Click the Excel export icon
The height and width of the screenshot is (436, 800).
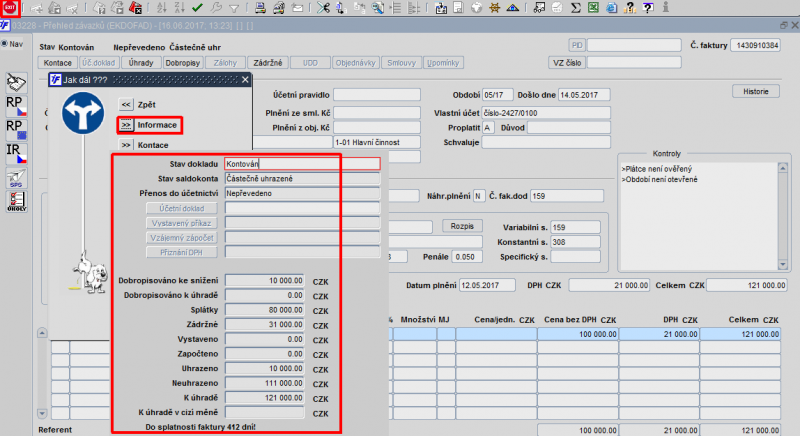point(593,9)
